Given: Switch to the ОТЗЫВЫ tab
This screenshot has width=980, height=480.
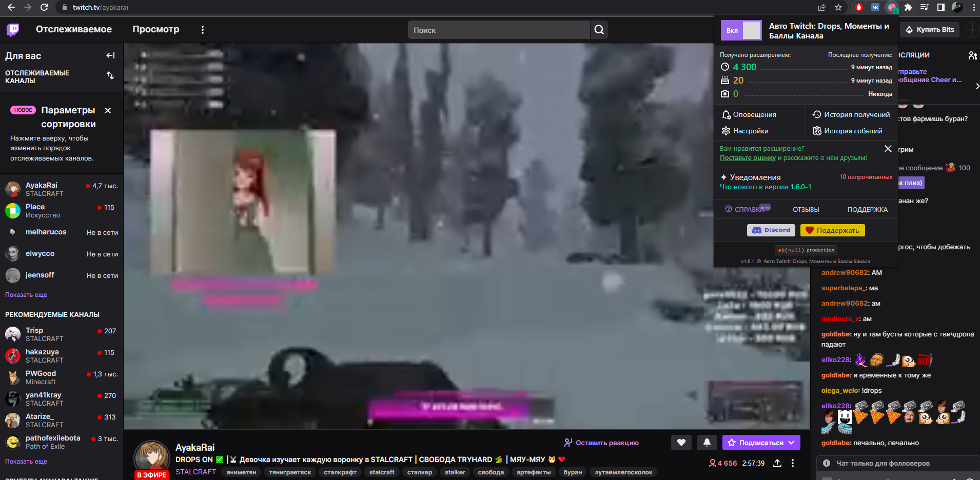Looking at the screenshot, I should coord(806,209).
